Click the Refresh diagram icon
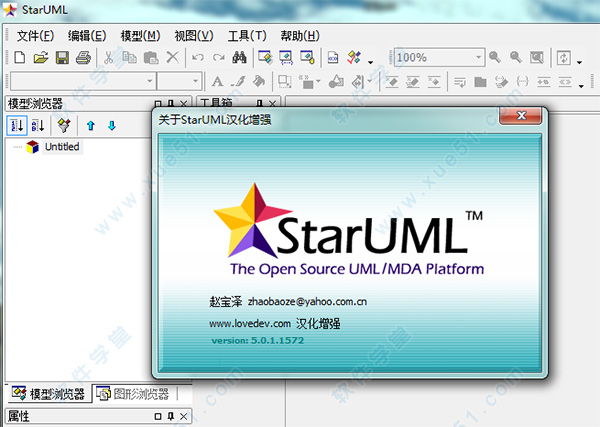The image size is (600, 427). pyautogui.click(x=564, y=58)
